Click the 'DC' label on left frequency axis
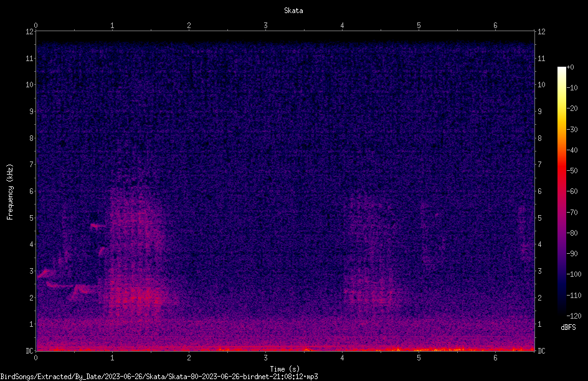Image resolution: width=588 pixels, height=381 pixels. tap(29, 351)
